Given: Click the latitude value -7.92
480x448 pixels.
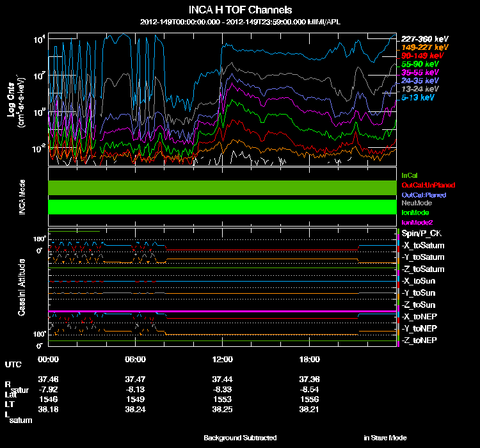Looking at the screenshot, I should tap(48, 390).
